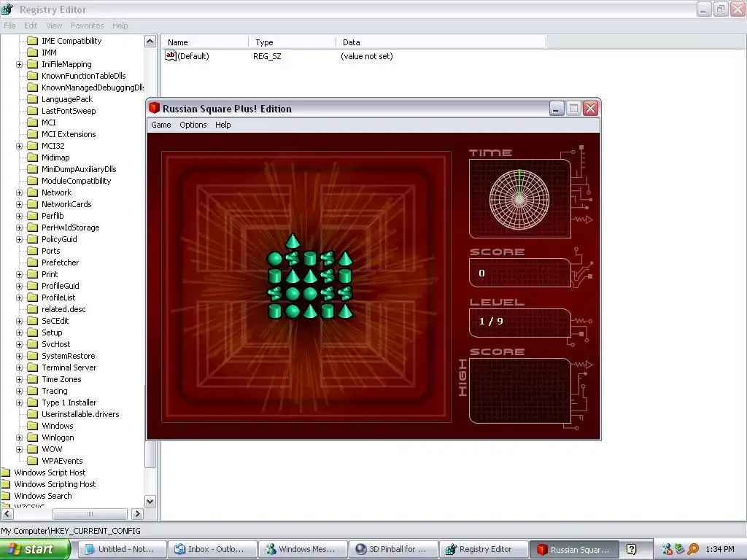The image size is (747, 560).
Task: Click the Start button
Action: pyautogui.click(x=35, y=549)
